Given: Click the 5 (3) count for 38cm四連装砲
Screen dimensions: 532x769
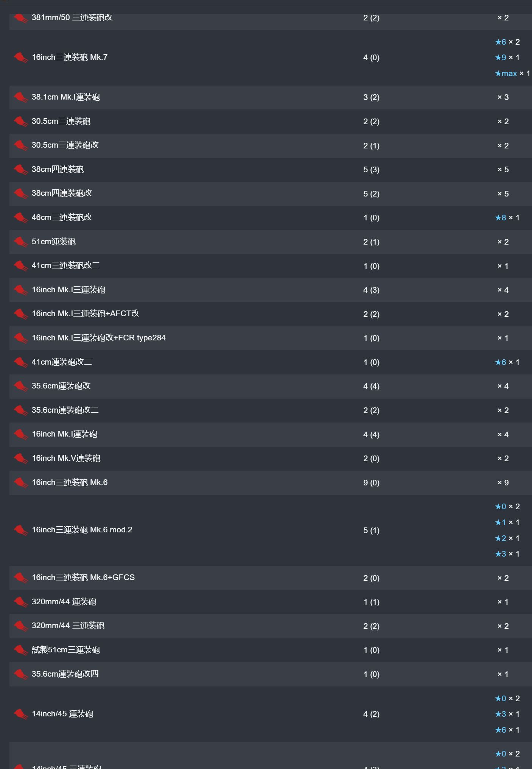Looking at the screenshot, I should tap(371, 170).
